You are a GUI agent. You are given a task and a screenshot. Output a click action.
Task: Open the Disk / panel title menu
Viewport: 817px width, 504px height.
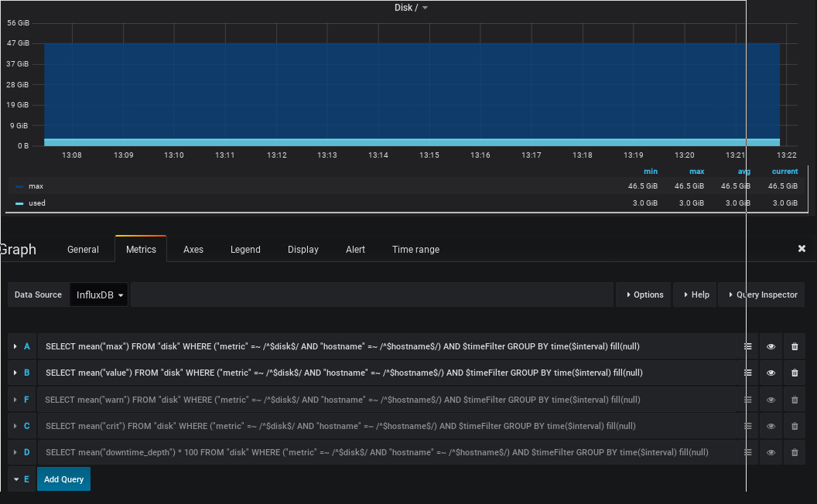[411, 7]
